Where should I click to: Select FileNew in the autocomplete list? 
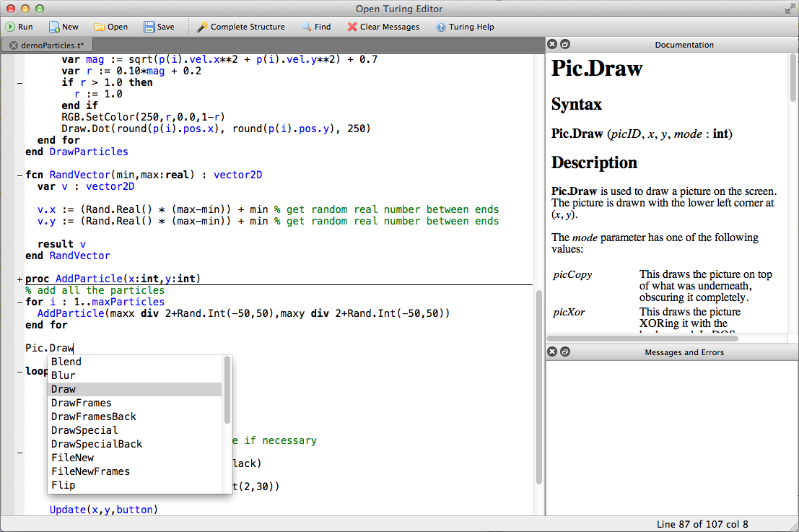click(135, 458)
